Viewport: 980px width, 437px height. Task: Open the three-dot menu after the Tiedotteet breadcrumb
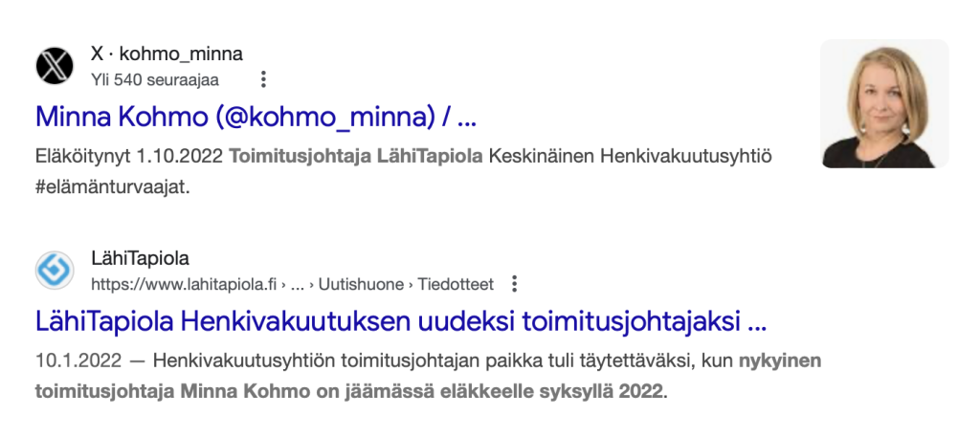pos(514,284)
